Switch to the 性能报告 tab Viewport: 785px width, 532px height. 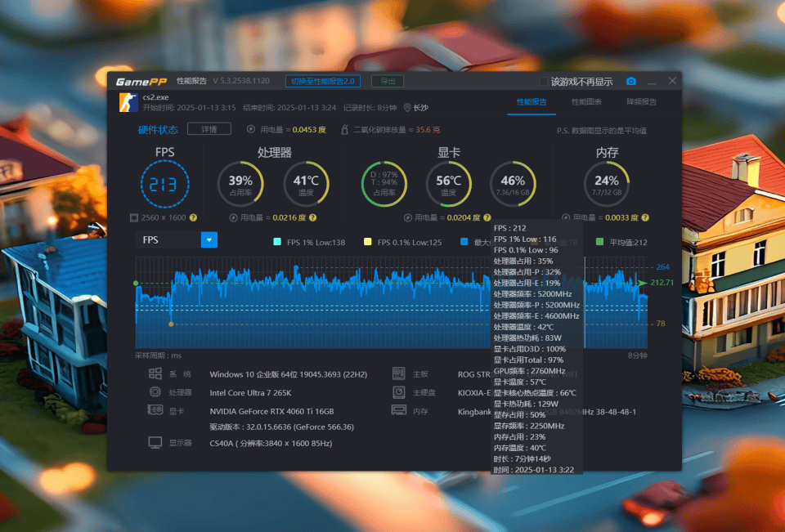(532, 102)
